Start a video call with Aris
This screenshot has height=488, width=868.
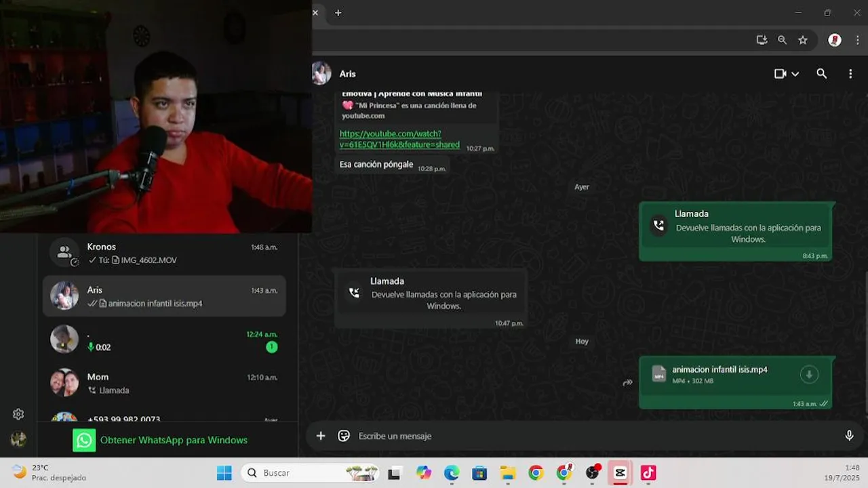click(780, 74)
